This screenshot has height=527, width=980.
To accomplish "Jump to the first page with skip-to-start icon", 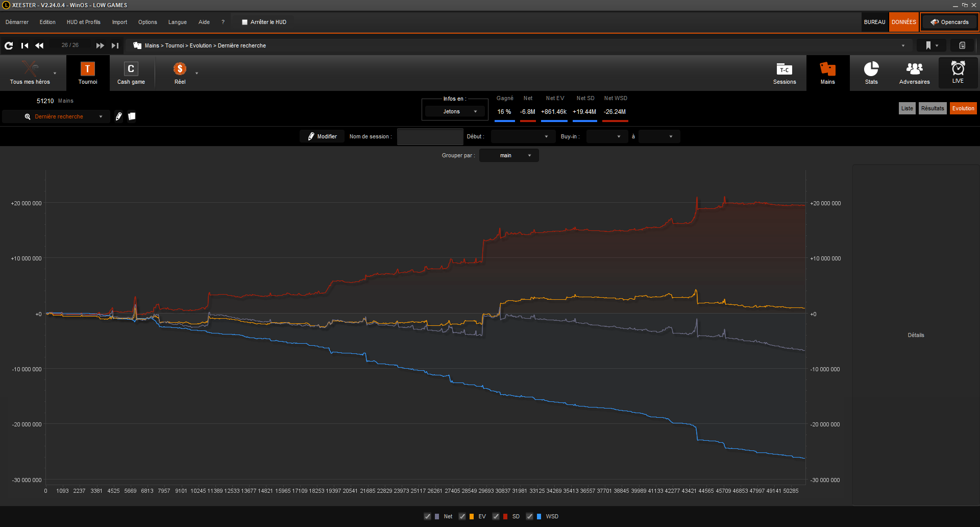I will (x=24, y=45).
